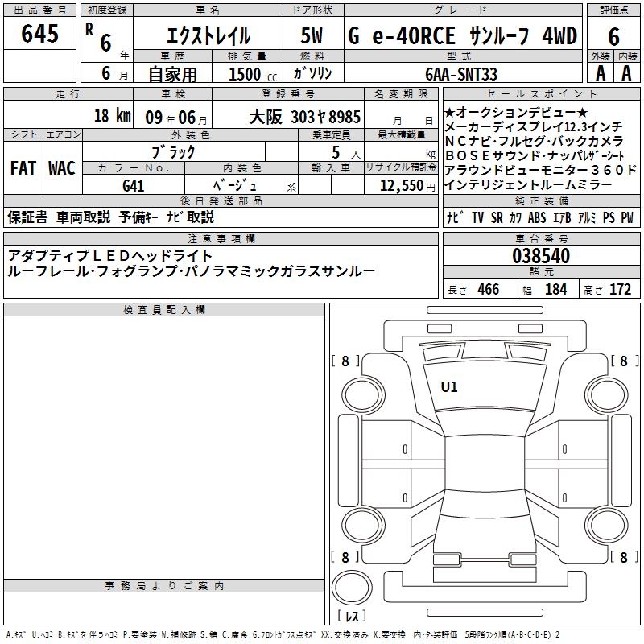Click sales point line ★オークションデビュー★
This screenshot has width=644, height=644.
(517, 112)
